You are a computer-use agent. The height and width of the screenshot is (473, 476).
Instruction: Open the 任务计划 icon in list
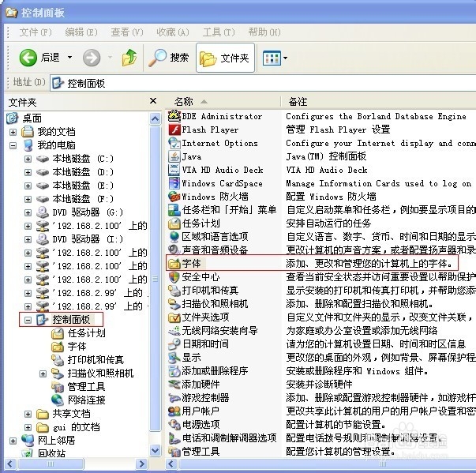point(174,223)
